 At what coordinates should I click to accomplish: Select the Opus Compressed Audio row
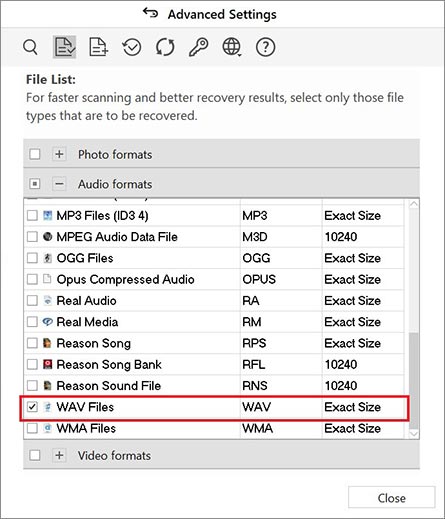point(214,279)
